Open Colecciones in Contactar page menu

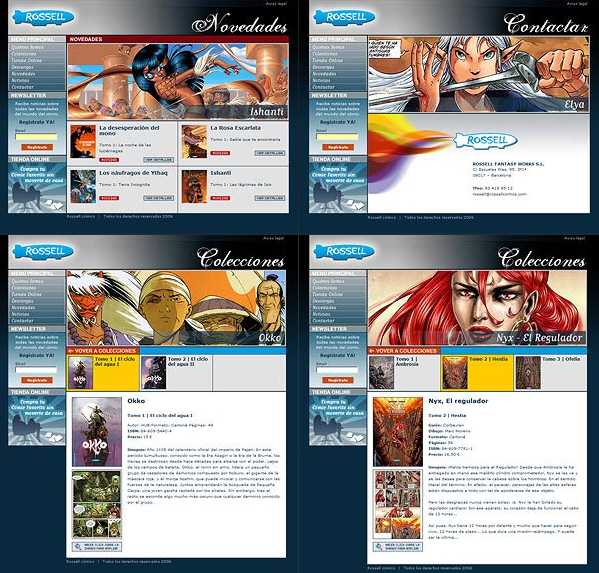tap(325, 54)
